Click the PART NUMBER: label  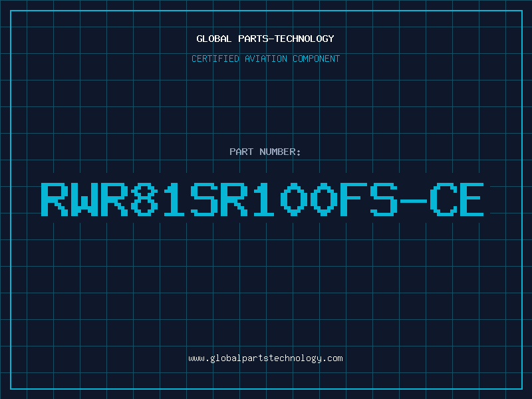click(x=265, y=152)
